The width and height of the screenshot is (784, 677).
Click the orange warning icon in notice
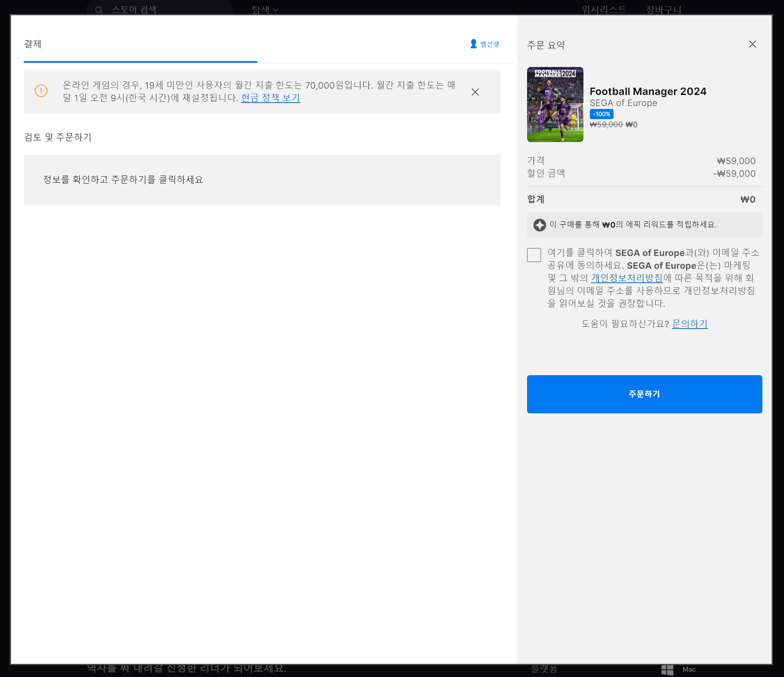pyautogui.click(x=41, y=91)
